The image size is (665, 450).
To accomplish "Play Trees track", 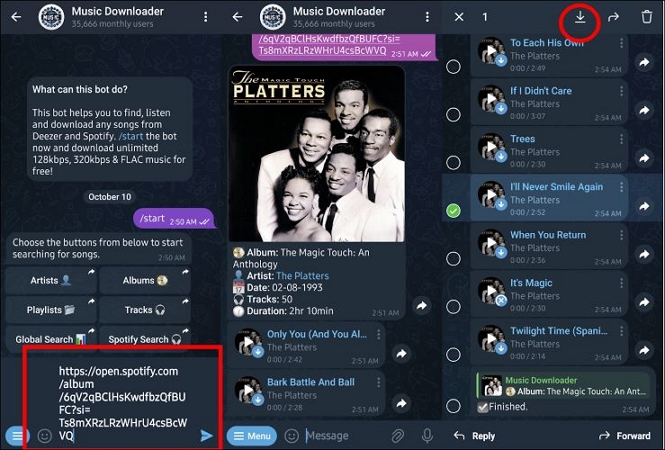I will [491, 146].
